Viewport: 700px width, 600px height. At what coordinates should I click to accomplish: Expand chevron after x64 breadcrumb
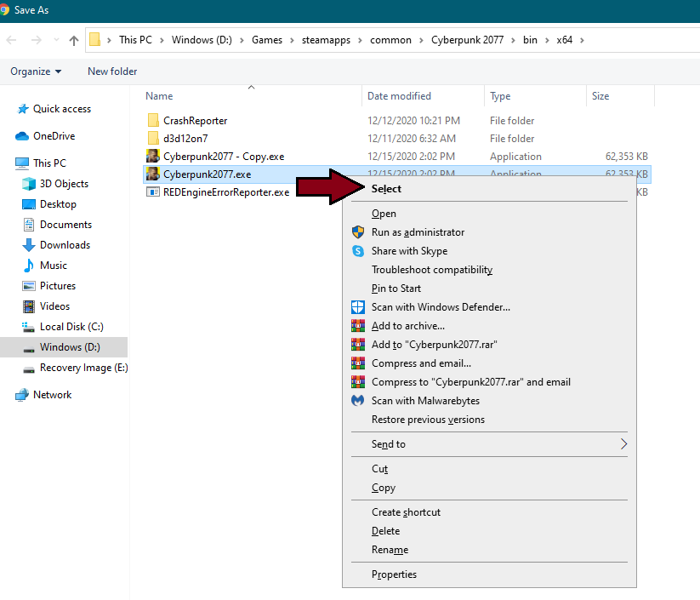click(x=582, y=40)
